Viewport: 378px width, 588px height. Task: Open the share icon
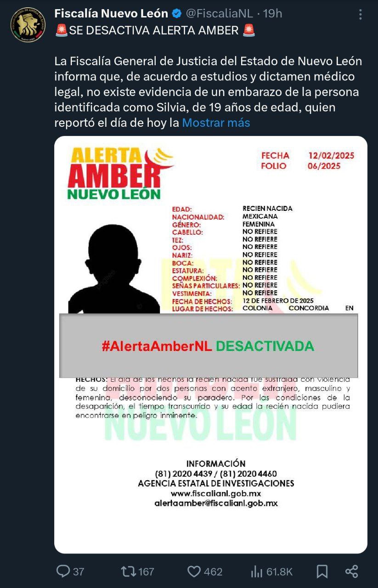(351, 571)
